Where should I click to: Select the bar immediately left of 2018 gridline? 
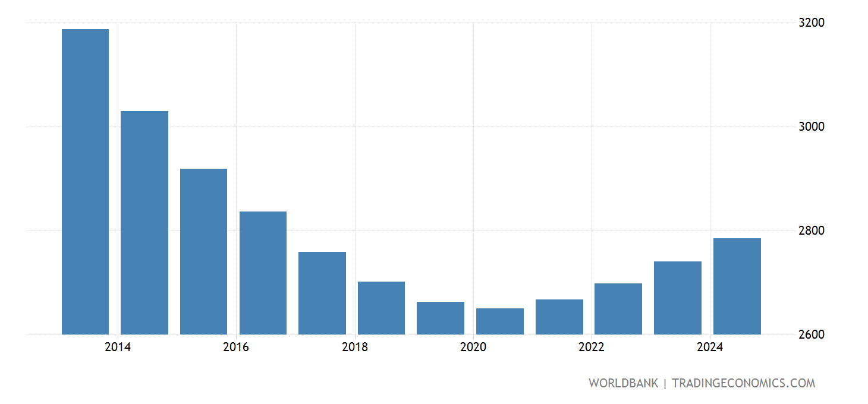pos(322,293)
